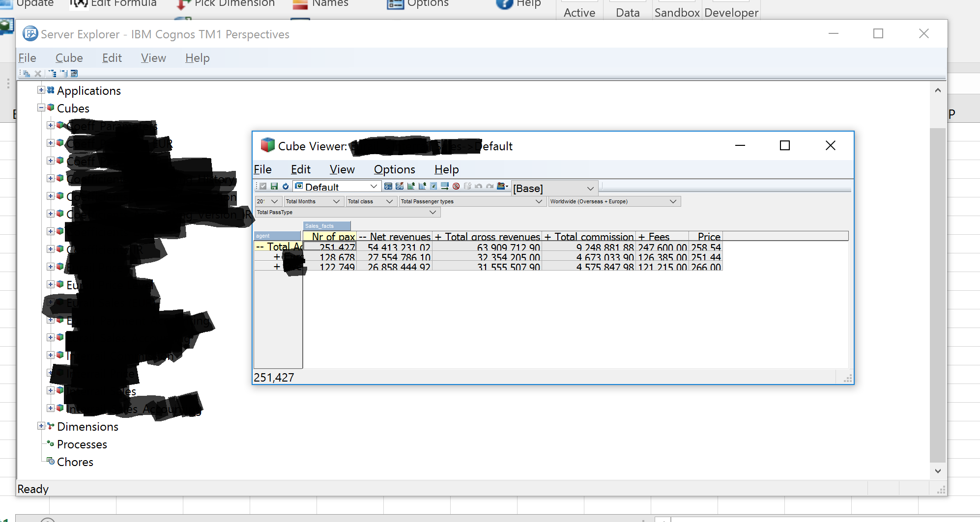Click the Server Explorer scroll down arrow

point(938,471)
